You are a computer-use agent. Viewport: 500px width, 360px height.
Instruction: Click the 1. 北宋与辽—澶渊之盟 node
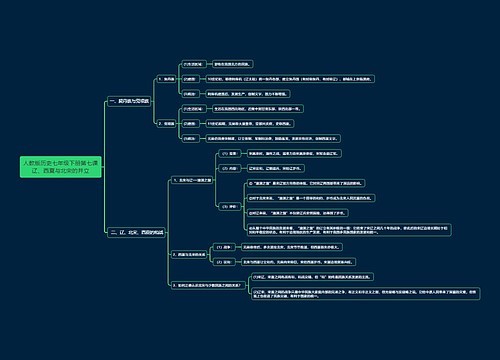[x=192, y=180]
